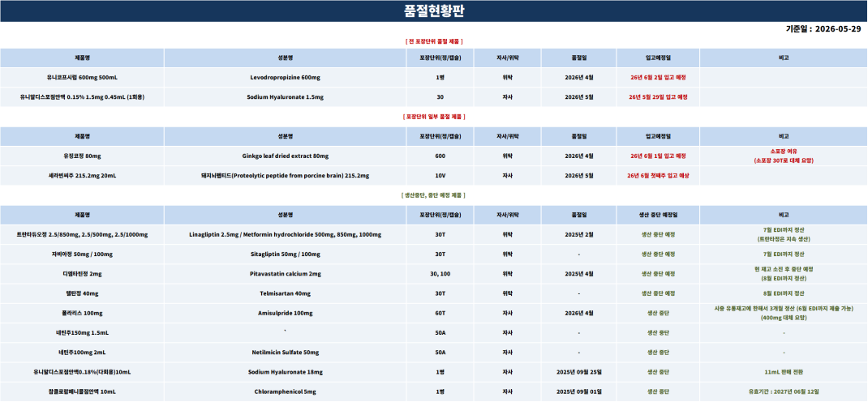868x402 pixels.
Task: Click the '26년 5월 29일 입고 예정' cell
Action: coord(658,96)
